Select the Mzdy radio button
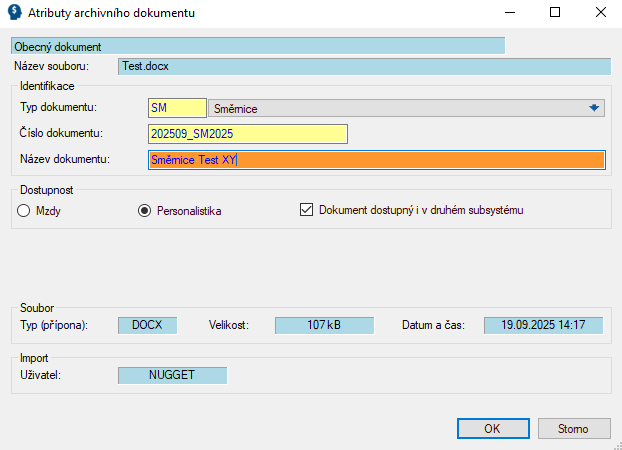Screen dimensions: 622x450 click(25, 211)
